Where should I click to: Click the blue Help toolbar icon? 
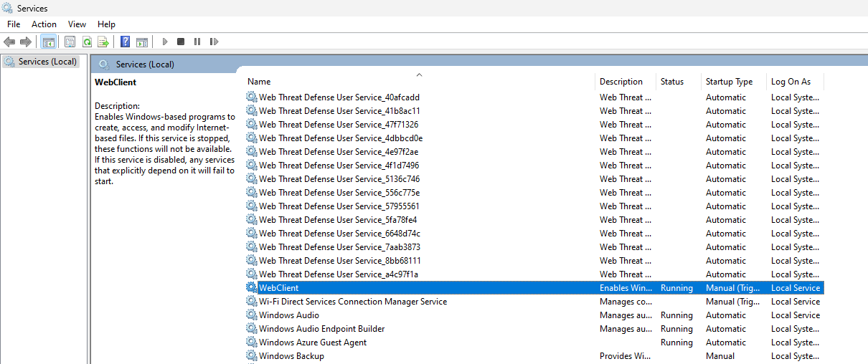point(125,42)
